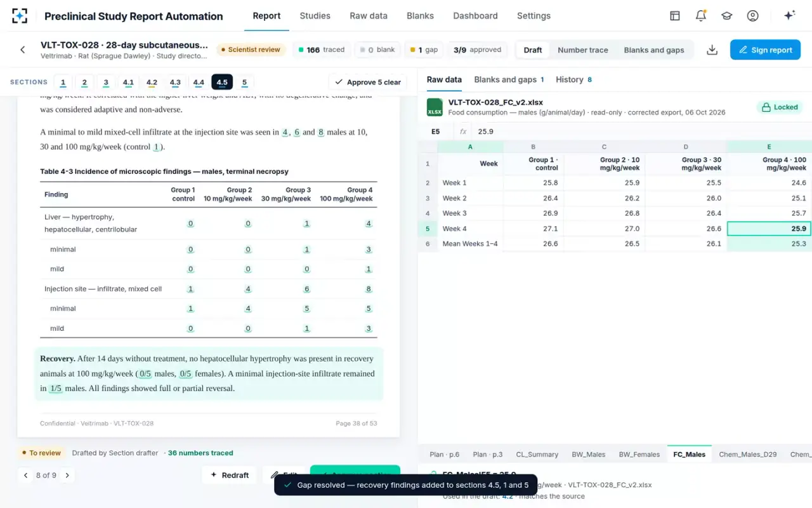Screen dimensions: 812x508
Task: Download the report
Action: pos(712,50)
